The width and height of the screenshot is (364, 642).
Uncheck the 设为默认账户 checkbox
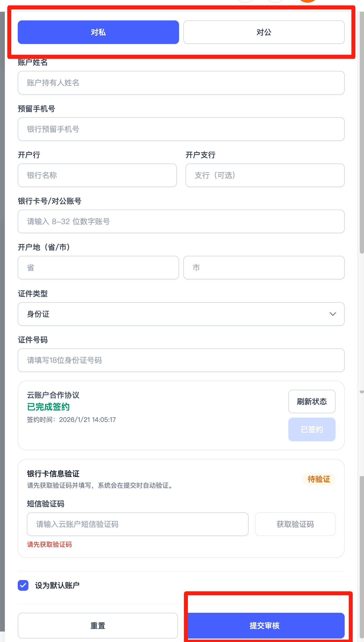point(23,585)
